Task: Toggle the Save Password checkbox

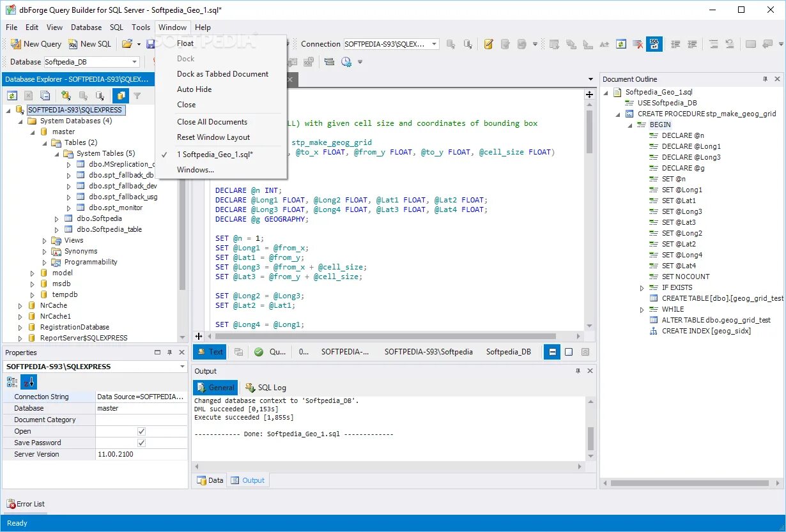Action: click(x=141, y=443)
